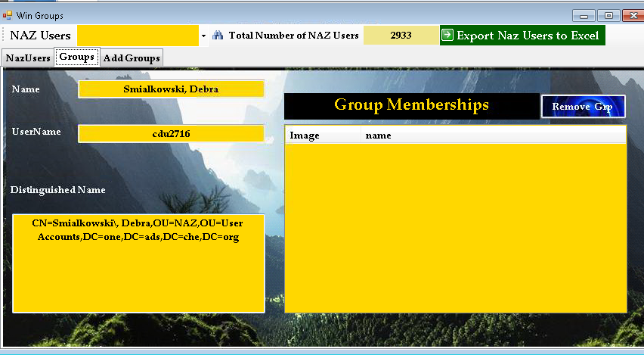Click the Image column header
The width and height of the screenshot is (644, 355).
coord(323,135)
